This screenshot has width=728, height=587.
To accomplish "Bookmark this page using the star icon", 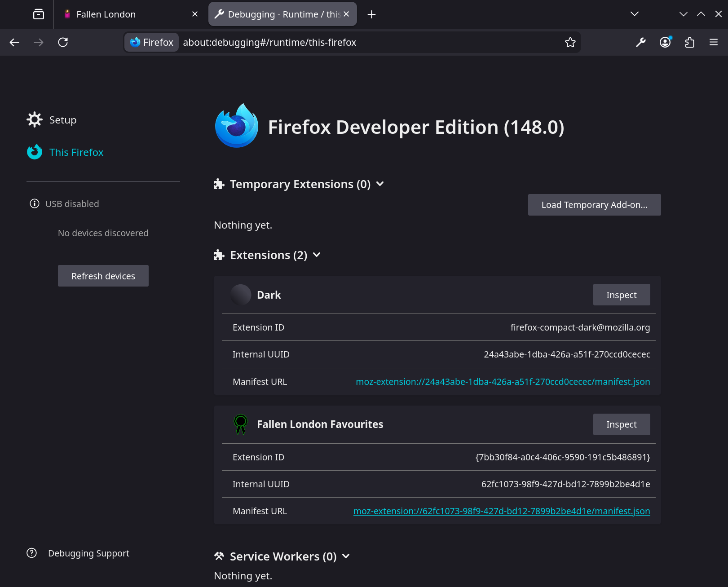I will [570, 42].
